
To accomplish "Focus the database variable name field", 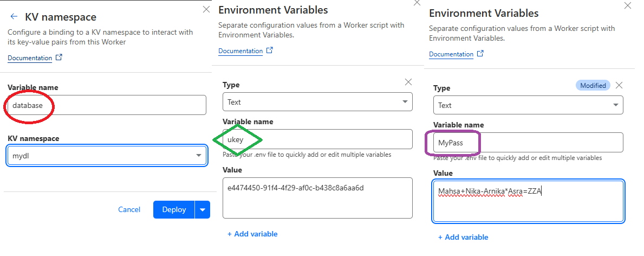I will coord(107,105).
